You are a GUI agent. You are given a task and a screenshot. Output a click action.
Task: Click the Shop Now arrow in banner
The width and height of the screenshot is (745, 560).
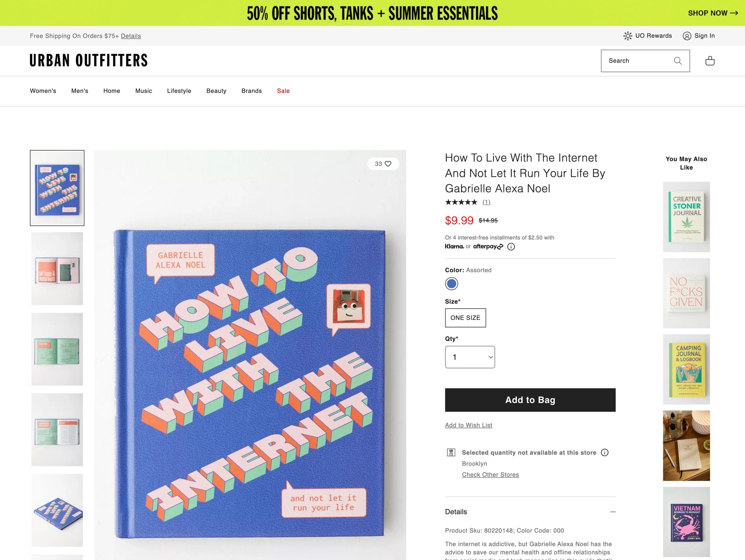[734, 13]
